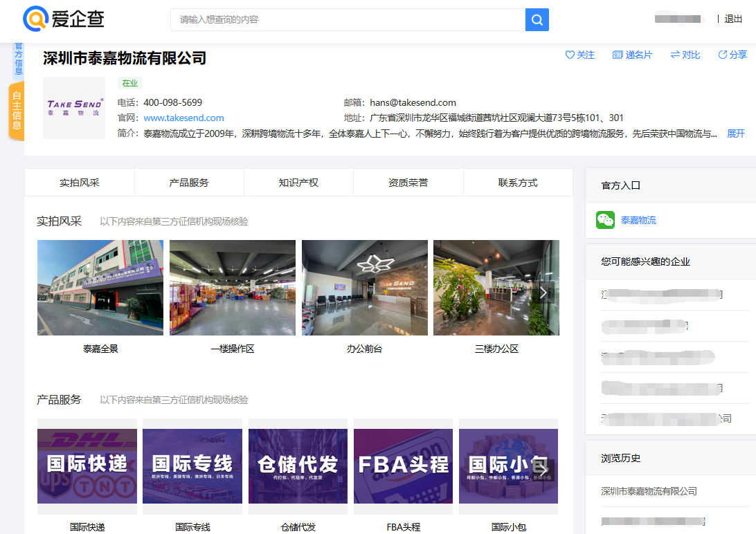Select the 产品服务 tab
This screenshot has width=756, height=534.
[x=189, y=182]
